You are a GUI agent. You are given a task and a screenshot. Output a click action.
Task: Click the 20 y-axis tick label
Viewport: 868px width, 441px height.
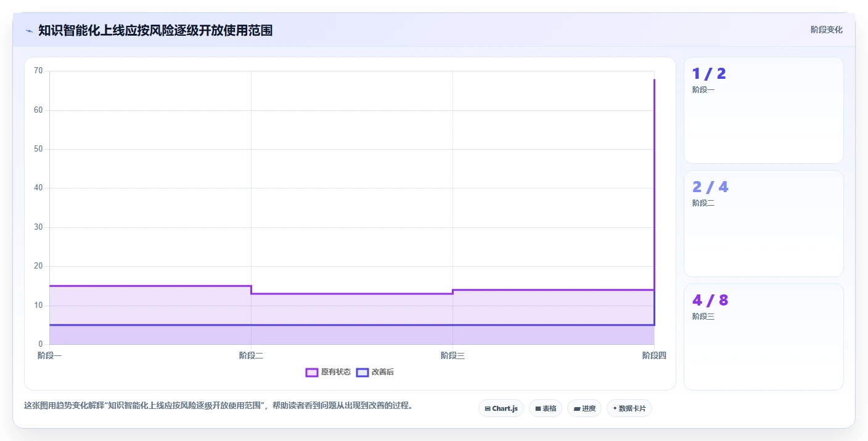[x=38, y=266]
